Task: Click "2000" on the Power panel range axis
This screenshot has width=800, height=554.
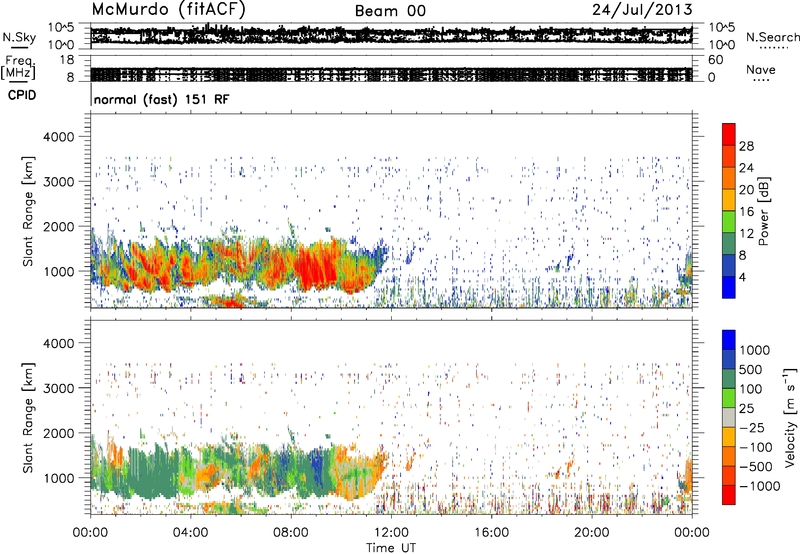Action: pos(59,226)
